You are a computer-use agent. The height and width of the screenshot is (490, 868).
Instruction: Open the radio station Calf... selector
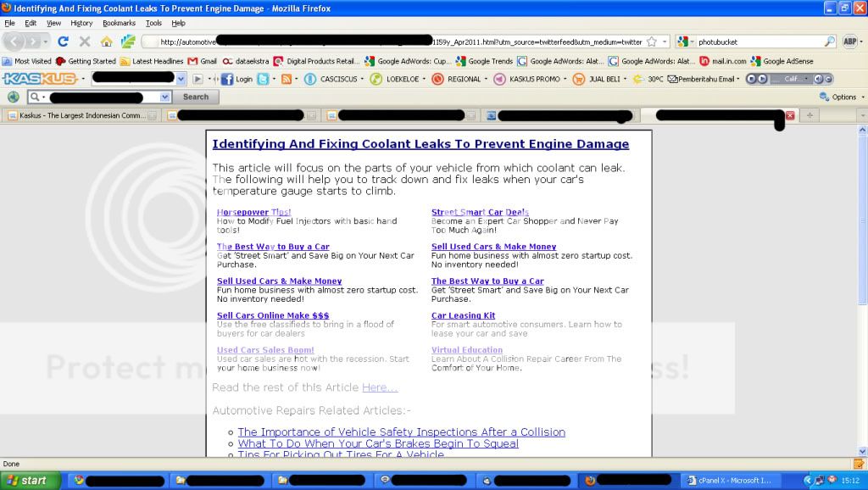point(790,79)
